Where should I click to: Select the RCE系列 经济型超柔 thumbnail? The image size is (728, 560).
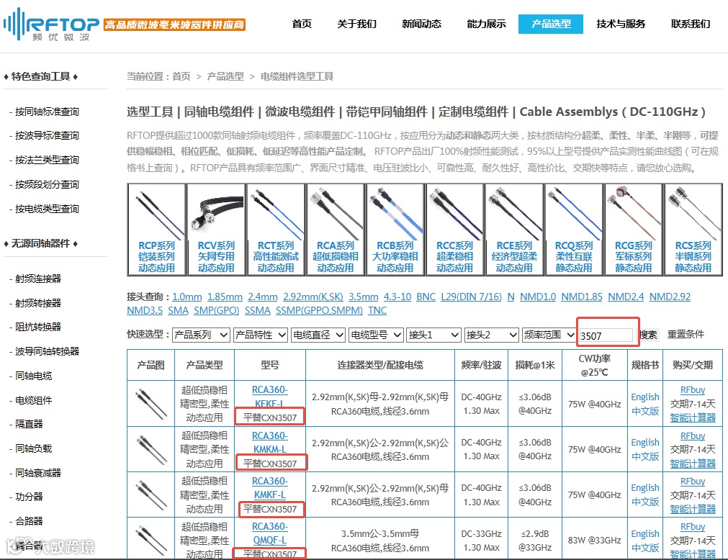[514, 230]
